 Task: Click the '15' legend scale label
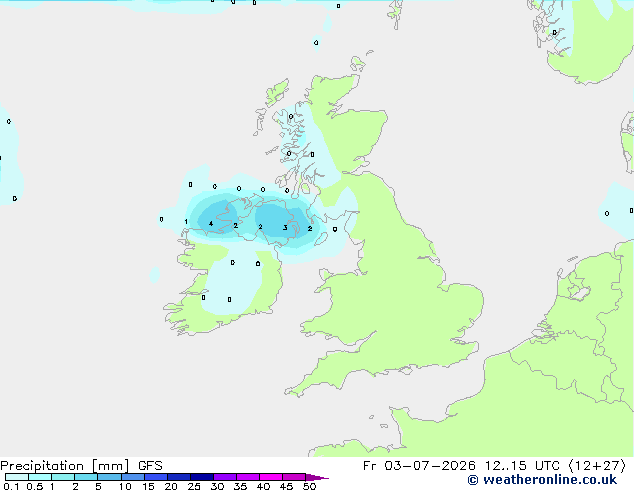point(148,486)
